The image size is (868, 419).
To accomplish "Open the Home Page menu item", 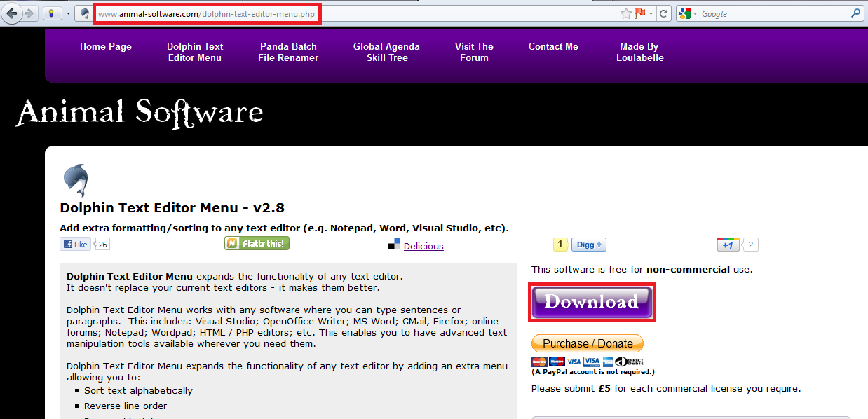I will point(106,46).
